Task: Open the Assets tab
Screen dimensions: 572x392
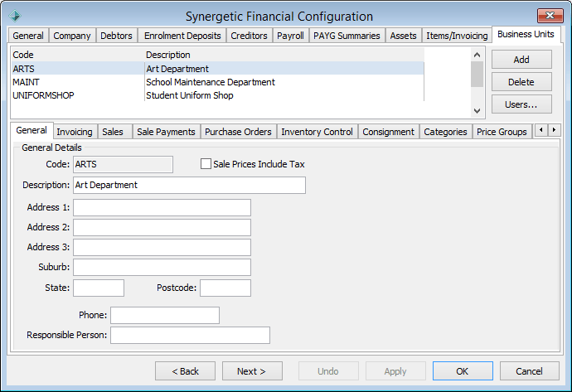Action: [x=403, y=36]
